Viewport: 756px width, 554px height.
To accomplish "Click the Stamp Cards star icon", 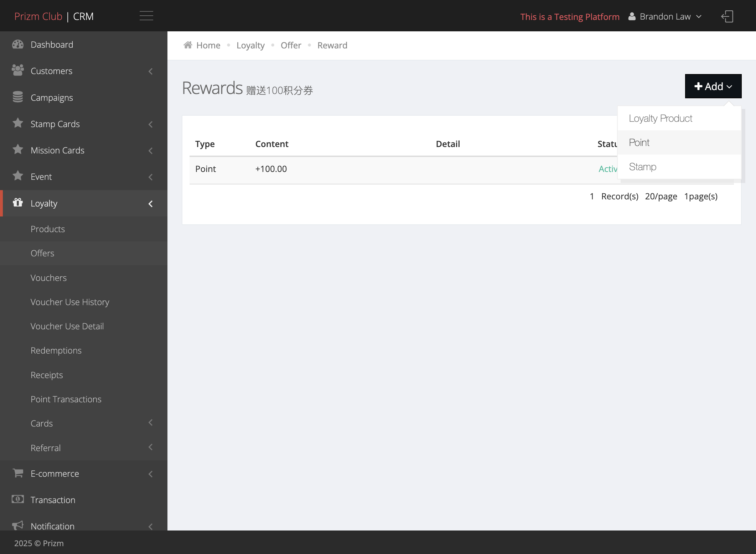I will tap(18, 123).
